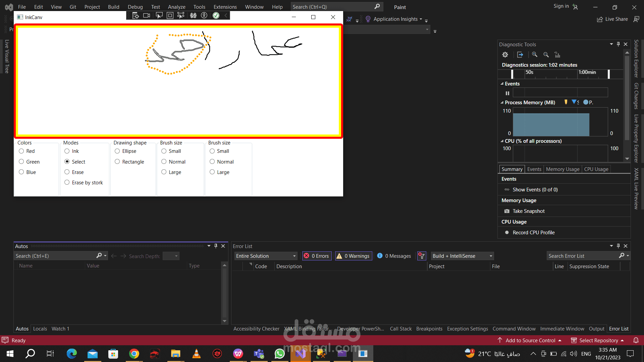This screenshot has width=644, height=362.
Task: Open the Search Depth dropdown in Autos
Action: tap(171, 256)
